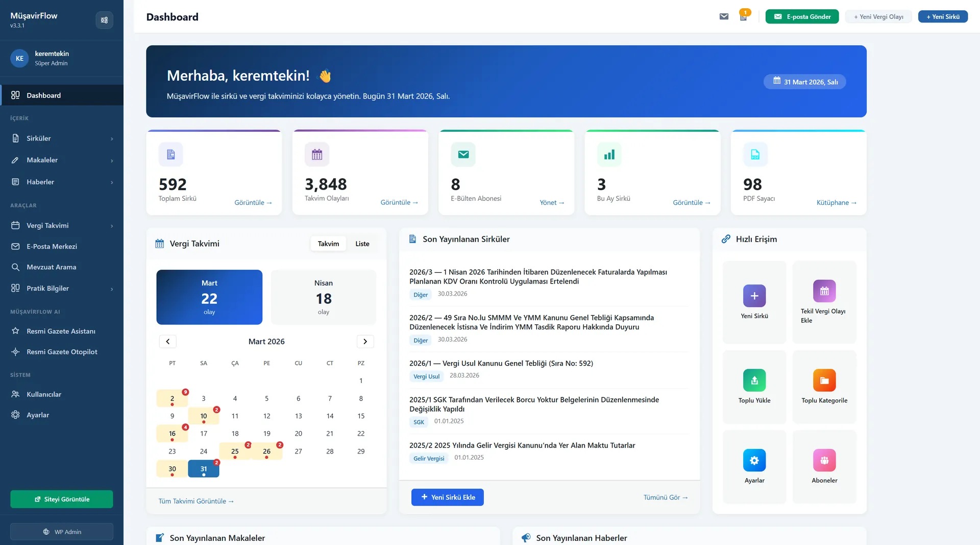Click the Vergi Takvimi calendar icon in sidebar

(15, 225)
